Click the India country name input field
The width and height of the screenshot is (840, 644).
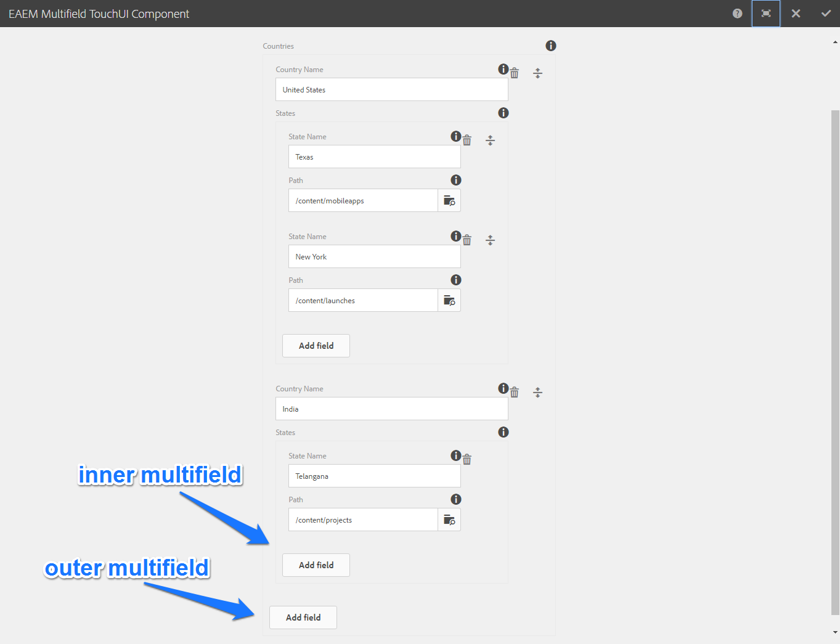pos(391,409)
